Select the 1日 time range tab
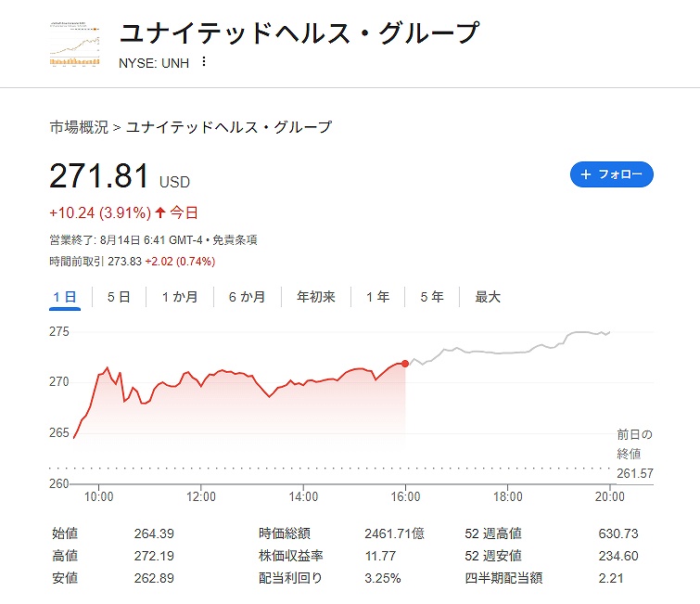This screenshot has width=700, height=604. click(65, 297)
